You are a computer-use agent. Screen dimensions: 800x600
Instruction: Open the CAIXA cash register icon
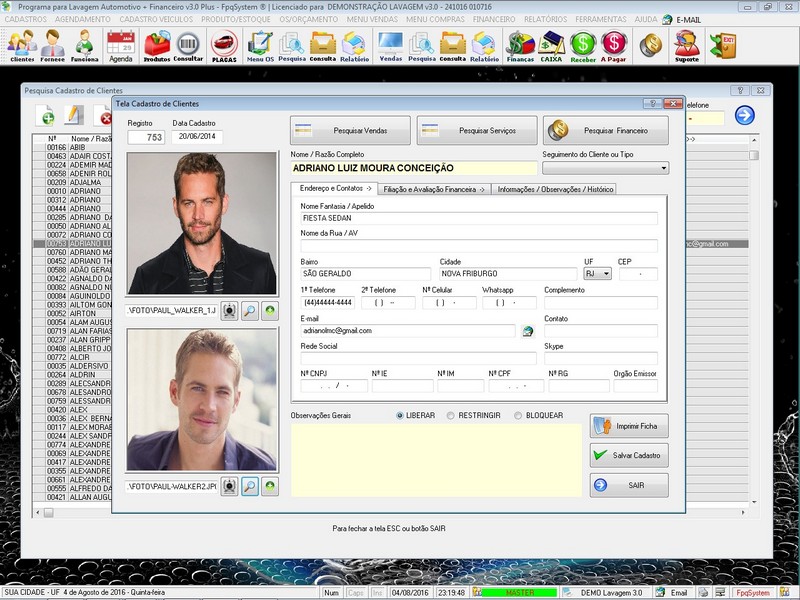[551, 44]
